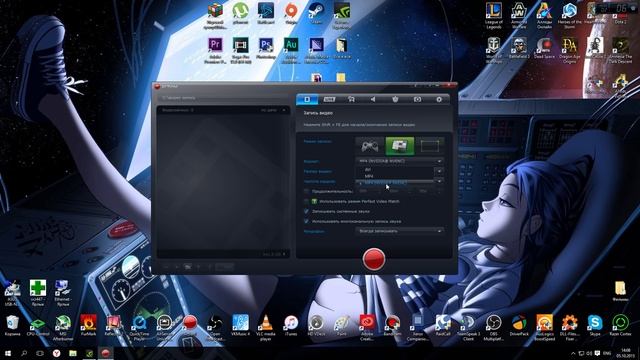Open the general settings gear tab
This screenshot has width=640, height=360.
[439, 99]
